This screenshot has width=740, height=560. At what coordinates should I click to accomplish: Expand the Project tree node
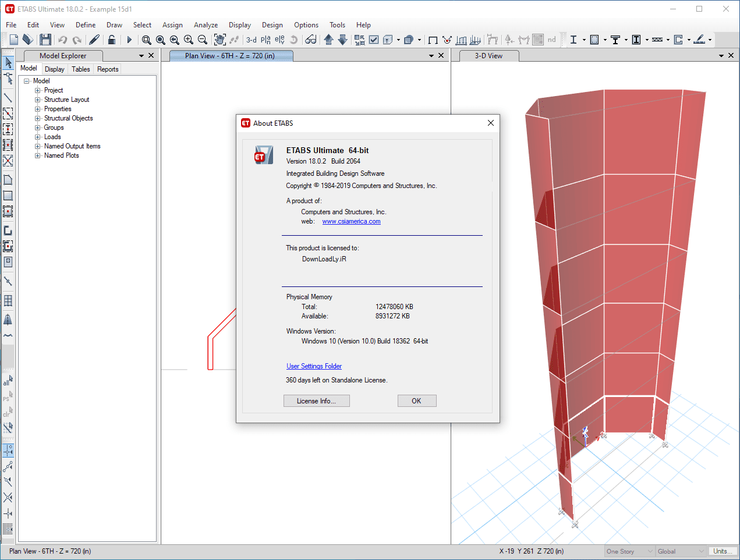pos(38,90)
